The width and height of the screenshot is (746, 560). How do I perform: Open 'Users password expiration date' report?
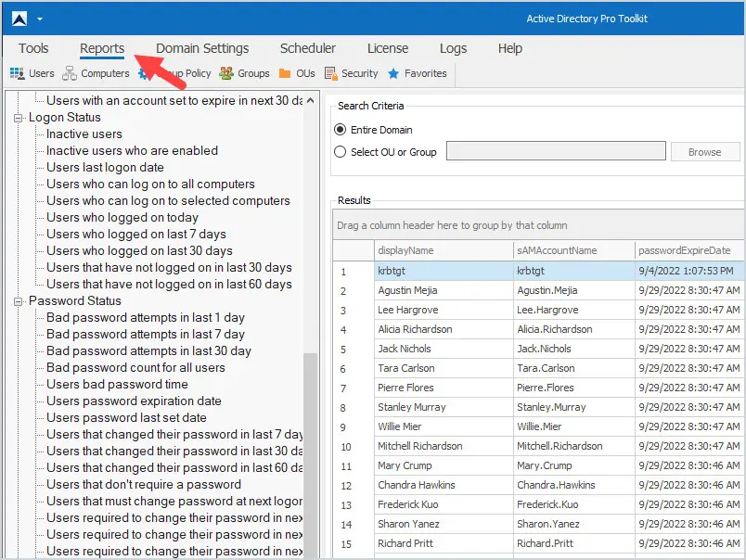pyautogui.click(x=134, y=401)
